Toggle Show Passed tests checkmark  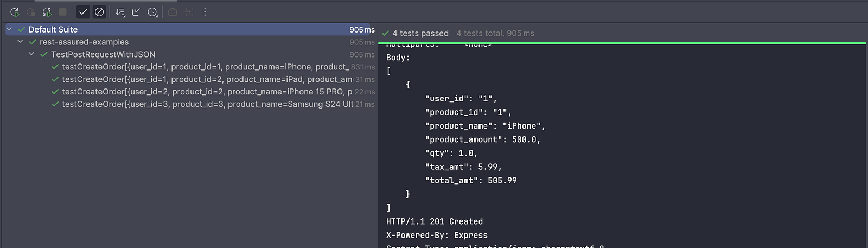click(x=83, y=12)
